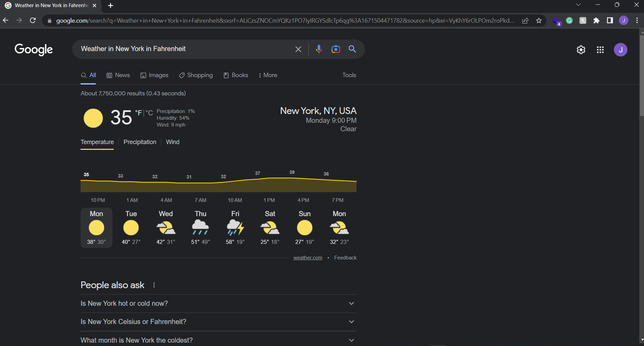
Task: Select Tue forecast day
Action: [131, 228]
